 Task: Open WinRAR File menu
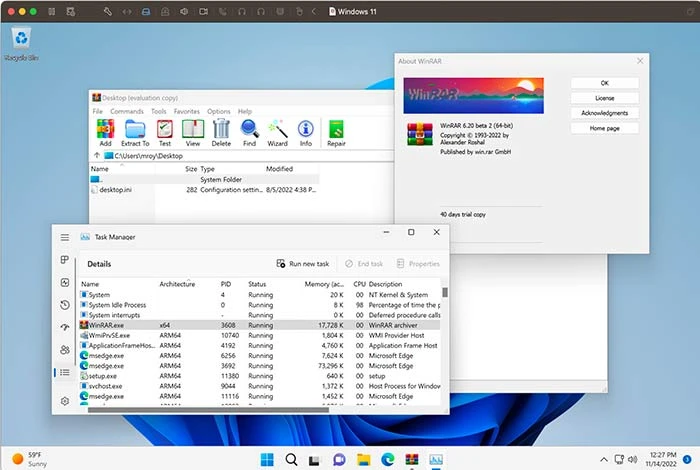tap(97, 111)
